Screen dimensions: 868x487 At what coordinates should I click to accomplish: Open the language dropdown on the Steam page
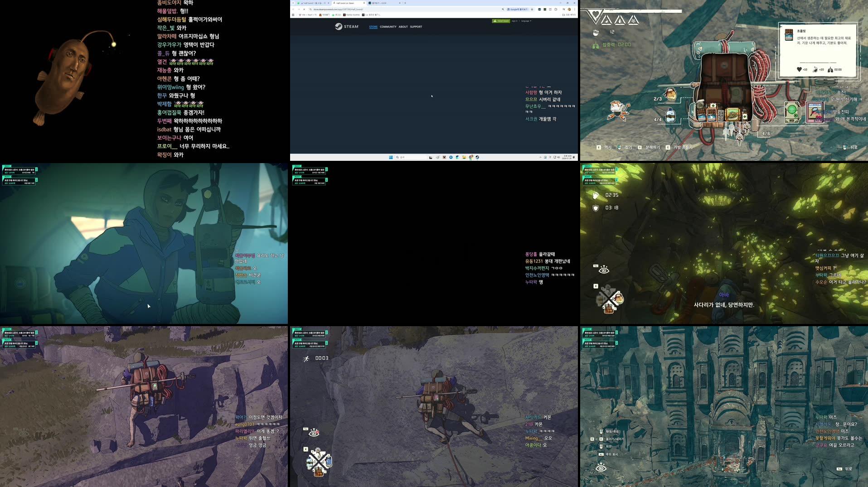tap(526, 21)
